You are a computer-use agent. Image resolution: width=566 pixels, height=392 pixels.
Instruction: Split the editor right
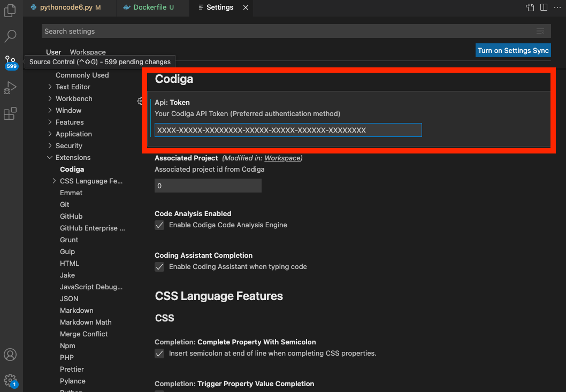pyautogui.click(x=544, y=7)
